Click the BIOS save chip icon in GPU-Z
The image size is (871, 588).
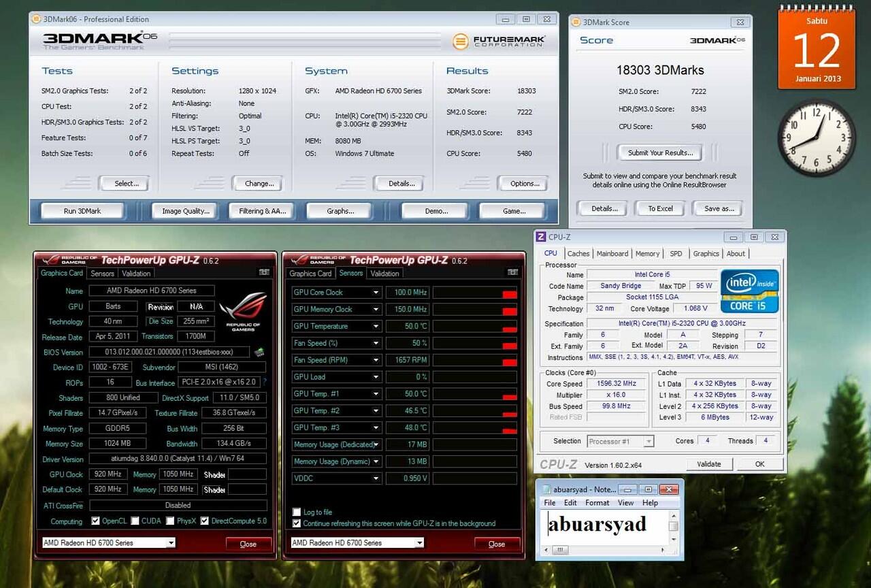pos(259,353)
